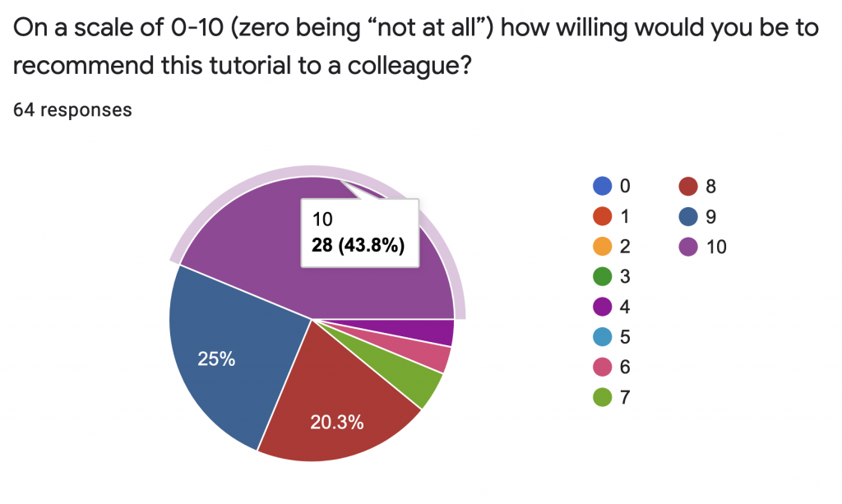The width and height of the screenshot is (842, 504).
Task: Select the light blue legend dot for 5
Action: pos(604,337)
